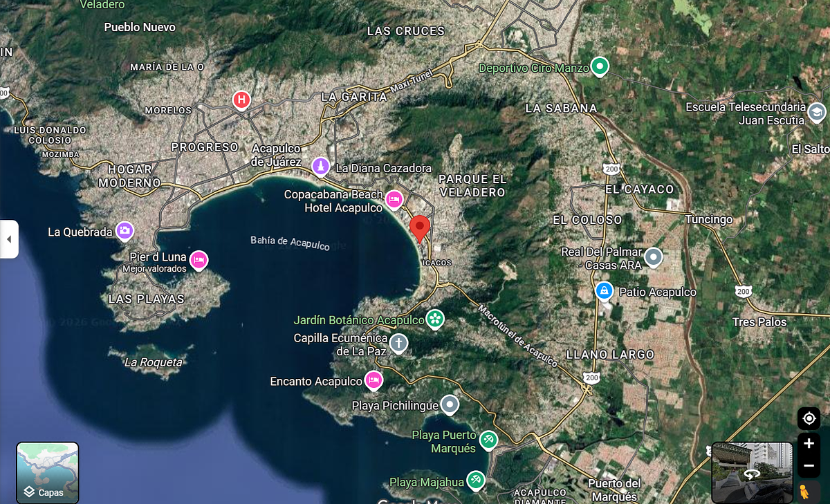
Task: Click the Playa Majahua beach pin
Action: click(x=475, y=480)
